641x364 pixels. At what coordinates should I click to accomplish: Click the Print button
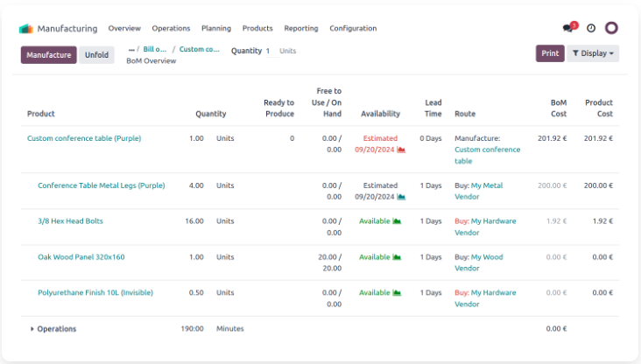[550, 53]
